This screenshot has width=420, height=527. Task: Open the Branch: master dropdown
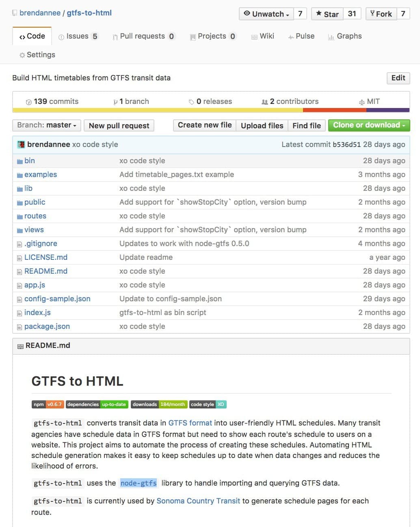(47, 125)
